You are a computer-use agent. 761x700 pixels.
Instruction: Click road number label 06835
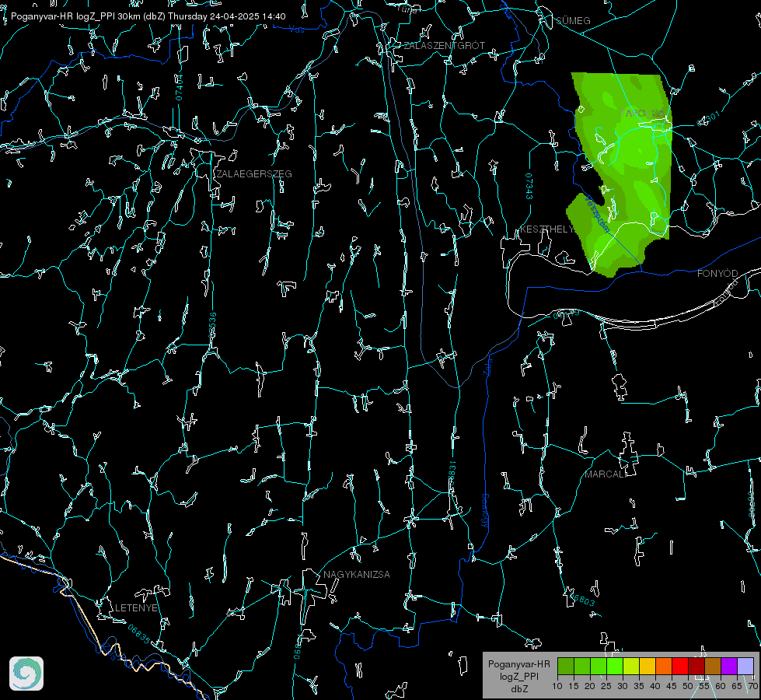[139, 635]
